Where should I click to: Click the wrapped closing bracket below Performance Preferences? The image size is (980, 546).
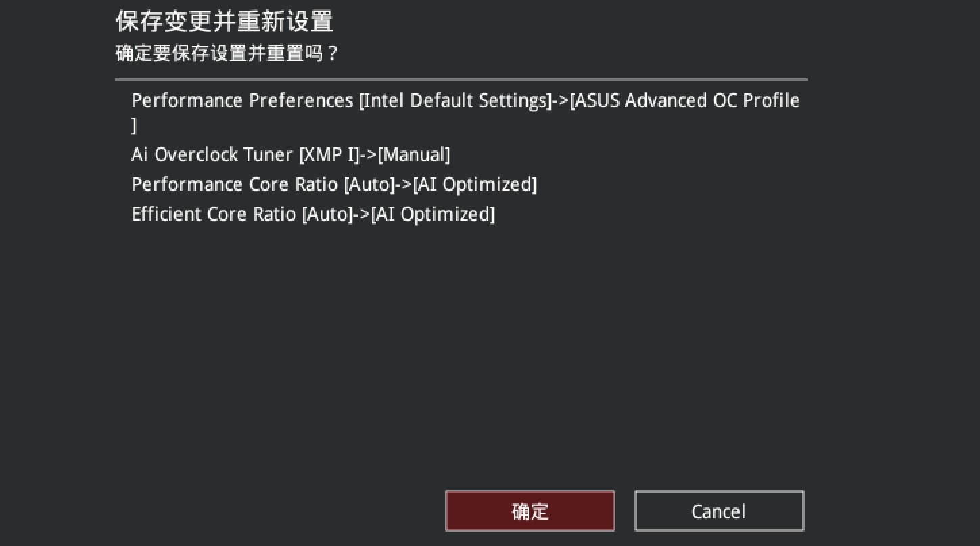pyautogui.click(x=134, y=126)
